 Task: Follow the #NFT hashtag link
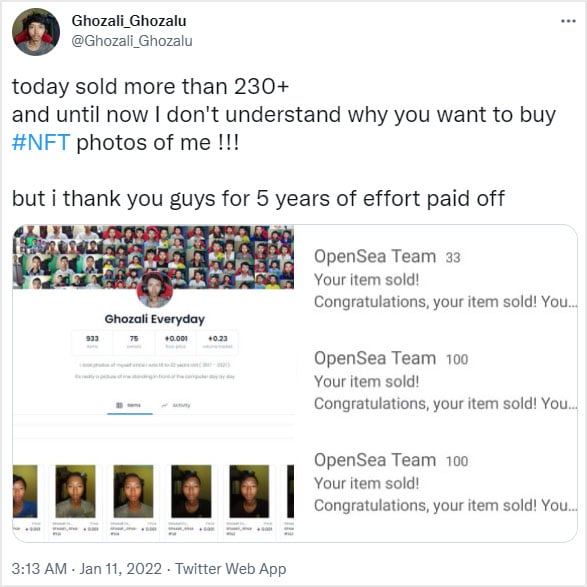click(x=41, y=143)
